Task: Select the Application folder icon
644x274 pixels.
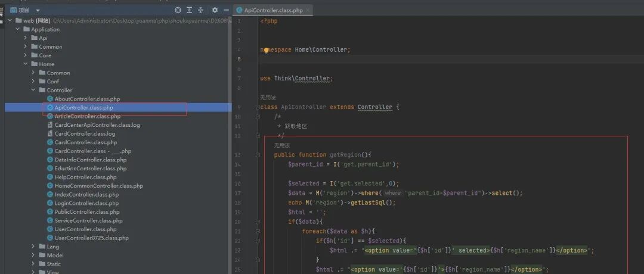Action: (27, 29)
